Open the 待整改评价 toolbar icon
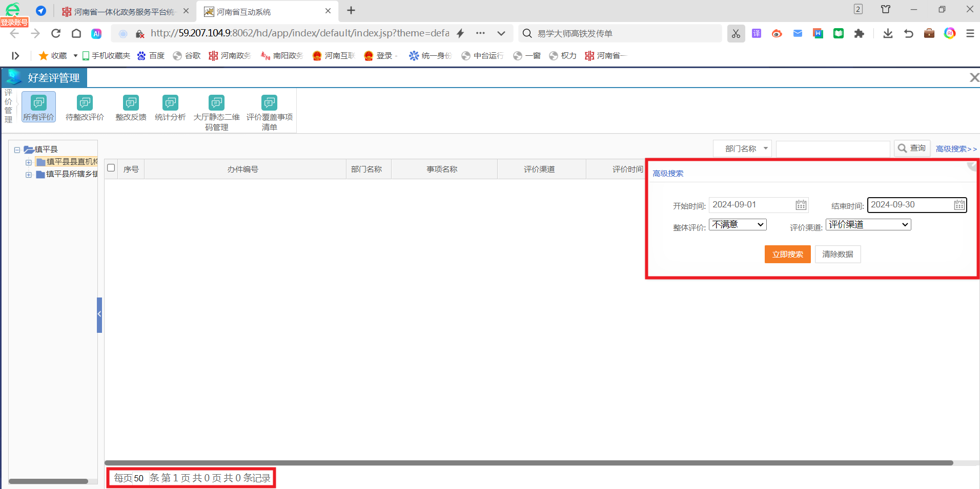The width and height of the screenshot is (980, 489). tap(85, 107)
